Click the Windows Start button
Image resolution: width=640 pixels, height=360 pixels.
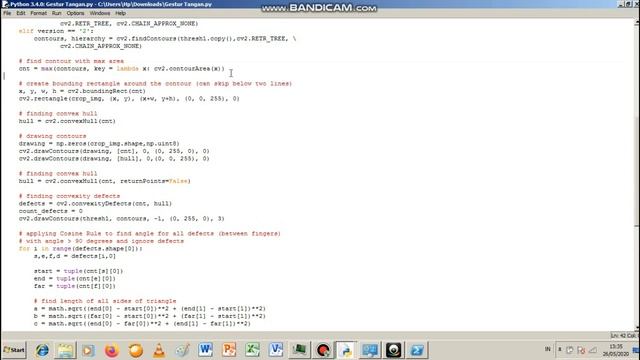point(14,350)
